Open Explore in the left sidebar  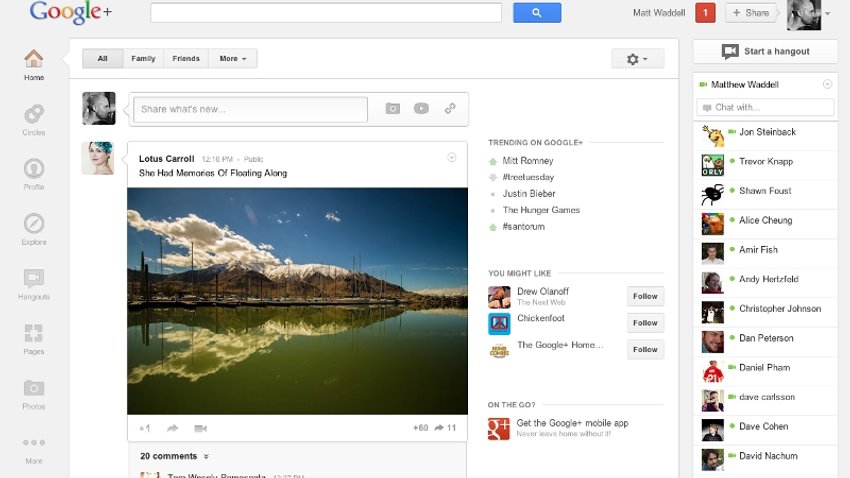click(x=34, y=229)
